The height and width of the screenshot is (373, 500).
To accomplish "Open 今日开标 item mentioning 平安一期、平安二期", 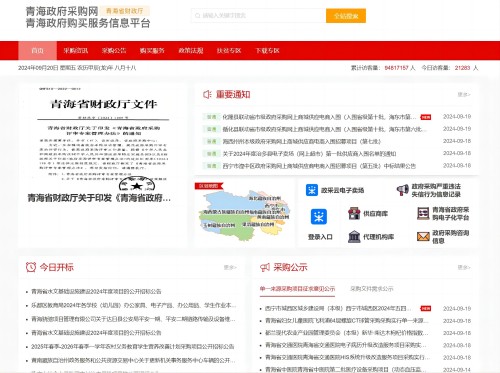I will [133, 319].
